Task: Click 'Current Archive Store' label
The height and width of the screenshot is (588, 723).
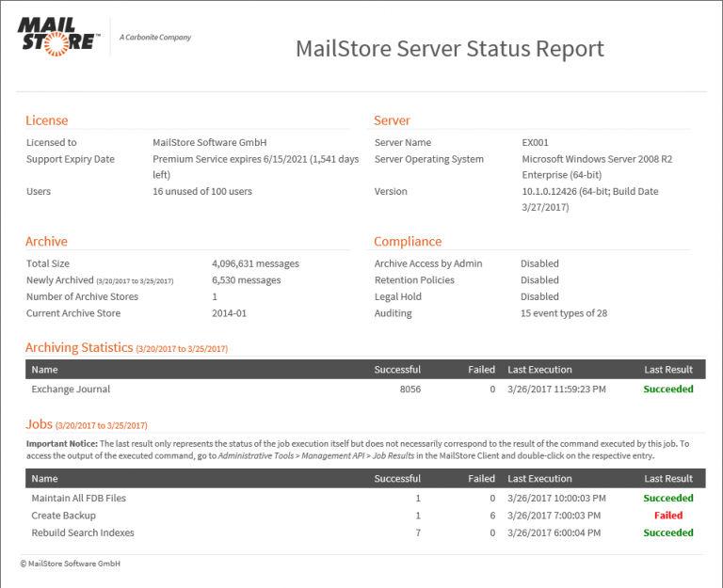Action: point(73,313)
